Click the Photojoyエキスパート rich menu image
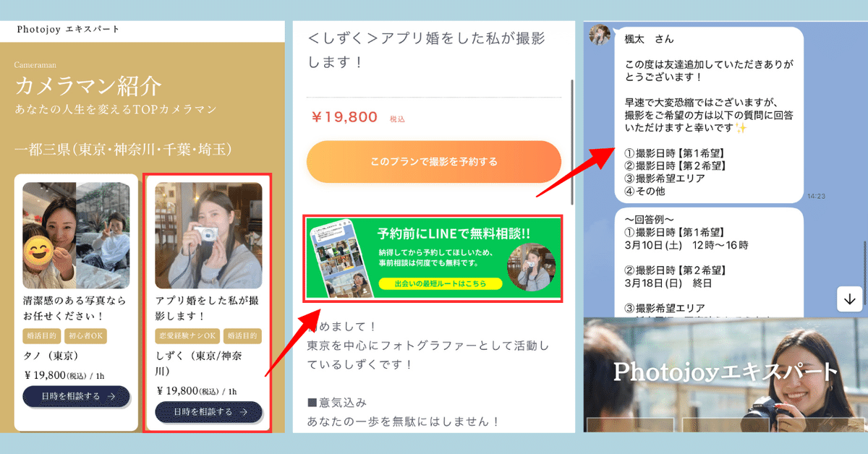This screenshot has height=454, width=868. [725, 374]
